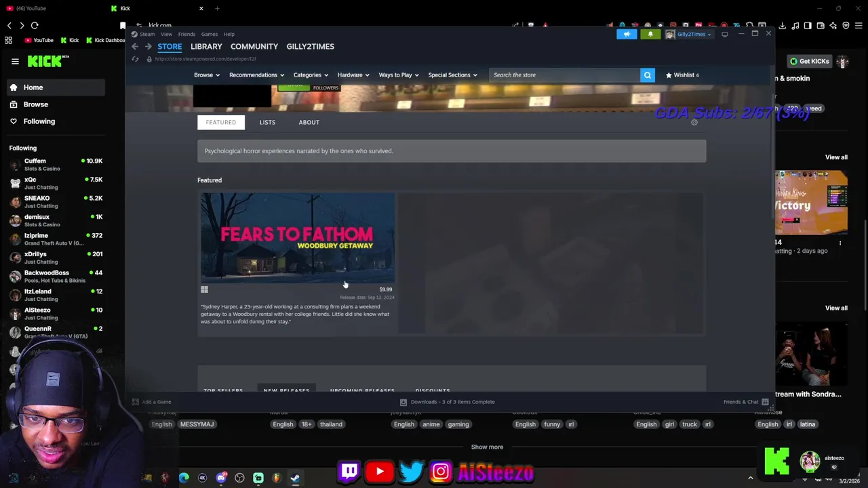Expand the Hardware dropdown

pos(353,75)
